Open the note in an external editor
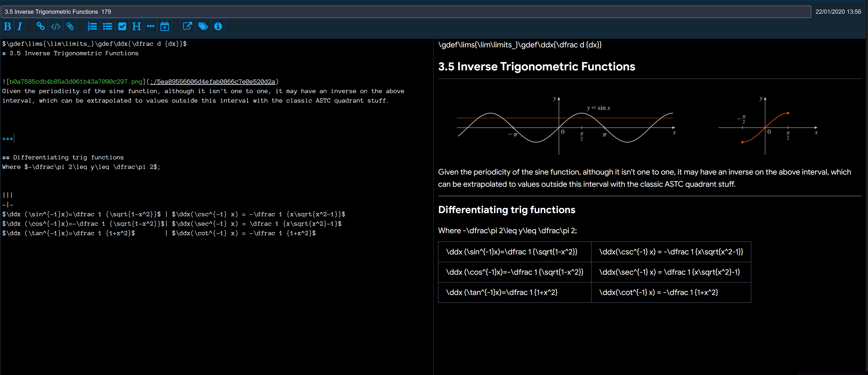The width and height of the screenshot is (868, 375). coord(187,26)
